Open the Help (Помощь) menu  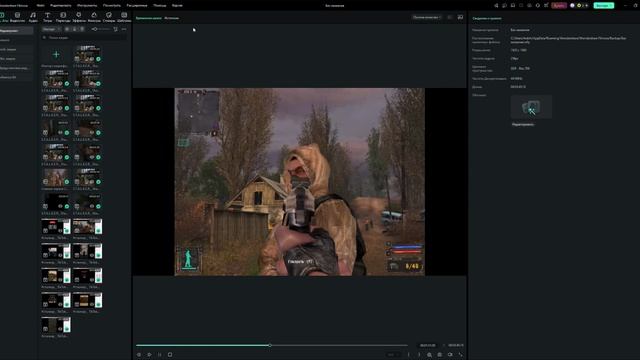(x=160, y=6)
